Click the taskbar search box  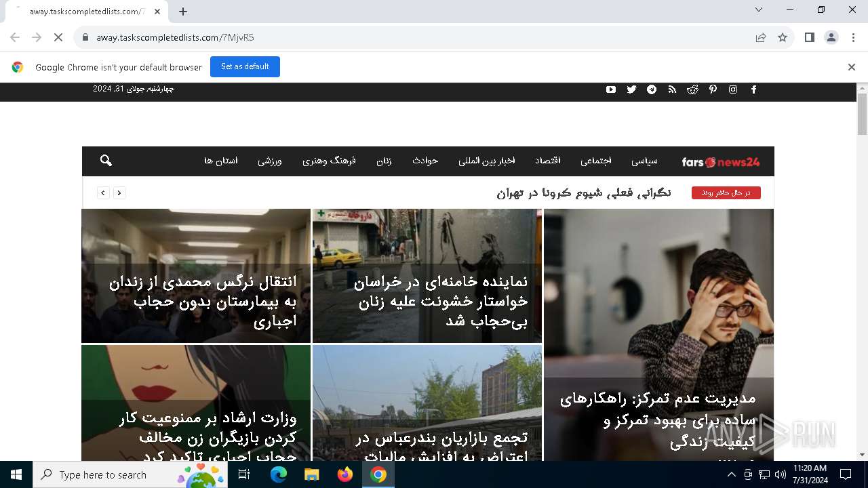tap(129, 474)
